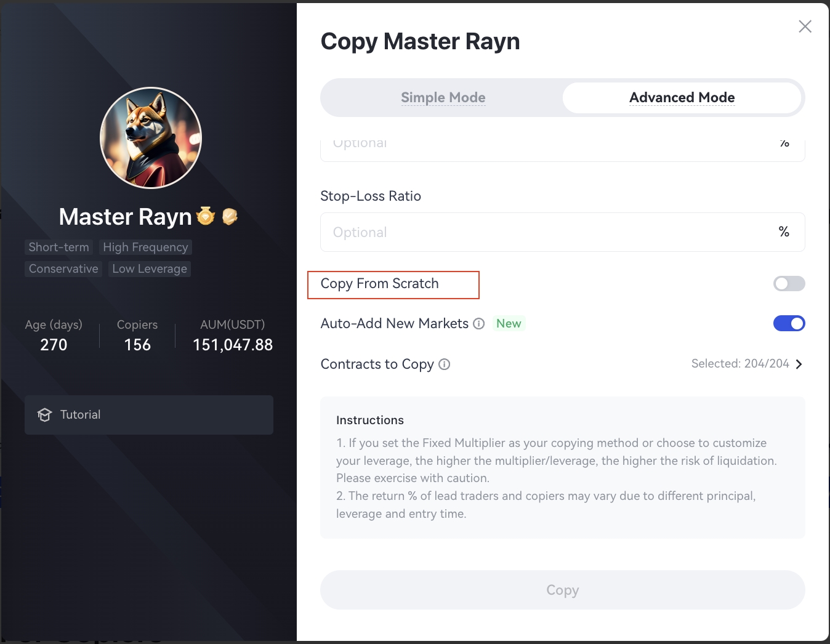Screen dimensions: 830x644
Task: Click the percent symbol in Stop-Loss field
Action: pos(784,232)
